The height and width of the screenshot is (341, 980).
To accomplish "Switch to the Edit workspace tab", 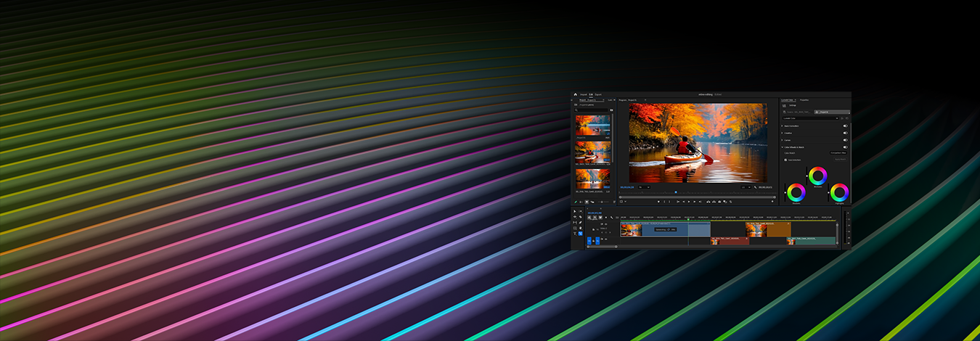I will click(591, 94).
